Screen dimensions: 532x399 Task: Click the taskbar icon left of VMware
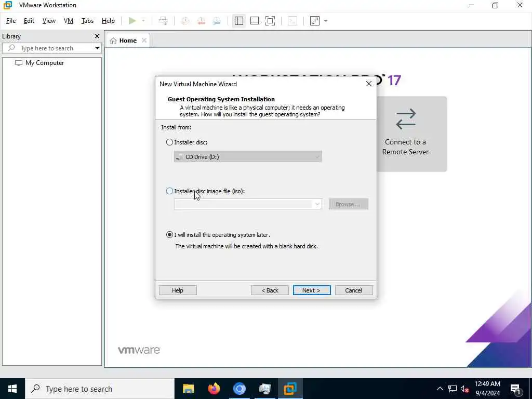[x=264, y=389]
